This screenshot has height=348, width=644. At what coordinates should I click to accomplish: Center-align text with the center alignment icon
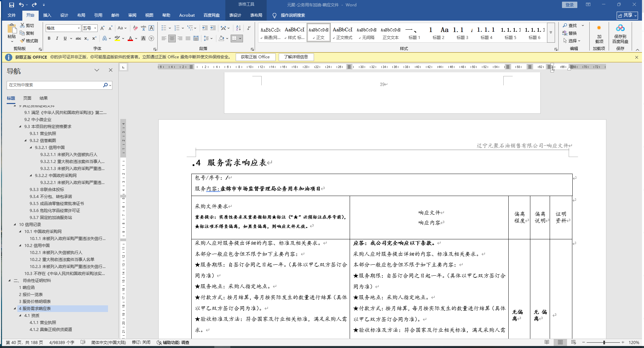tap(172, 38)
